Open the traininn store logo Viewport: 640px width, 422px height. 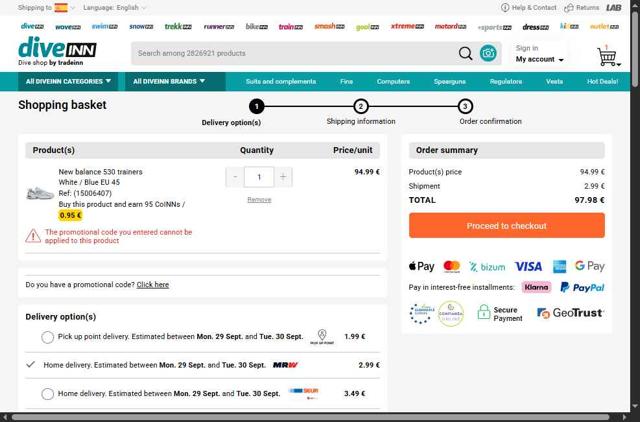point(291,27)
